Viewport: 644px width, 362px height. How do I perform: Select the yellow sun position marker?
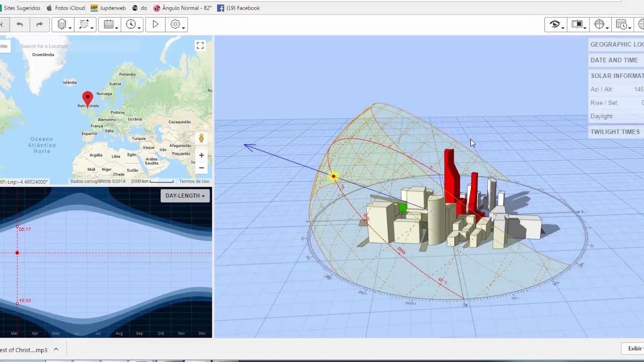333,176
